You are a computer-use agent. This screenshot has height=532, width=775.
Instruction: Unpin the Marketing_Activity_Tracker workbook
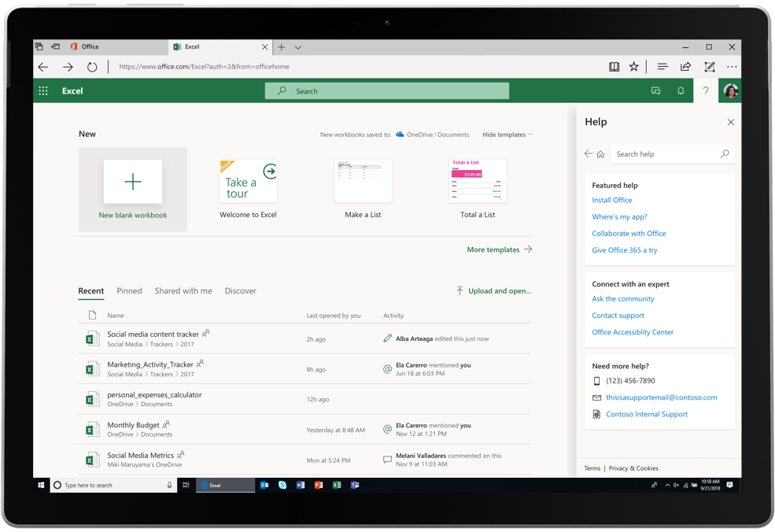[200, 364]
